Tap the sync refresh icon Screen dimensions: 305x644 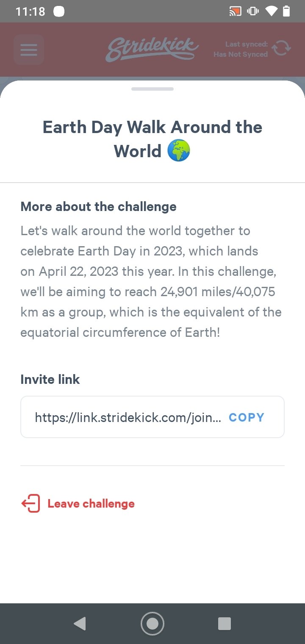pos(281,49)
